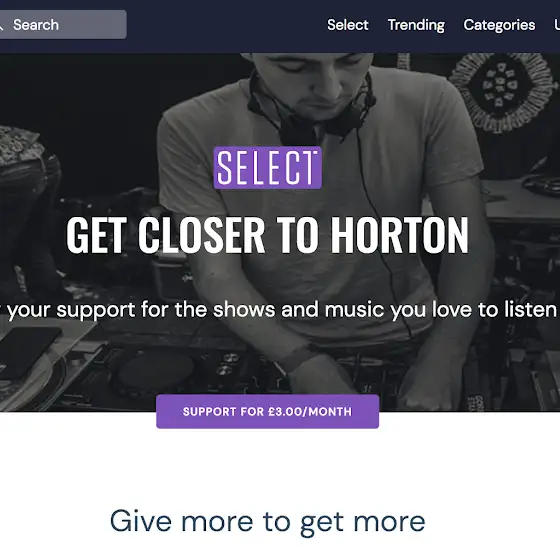
Task: Open the Select navigation item
Action: coord(348,25)
